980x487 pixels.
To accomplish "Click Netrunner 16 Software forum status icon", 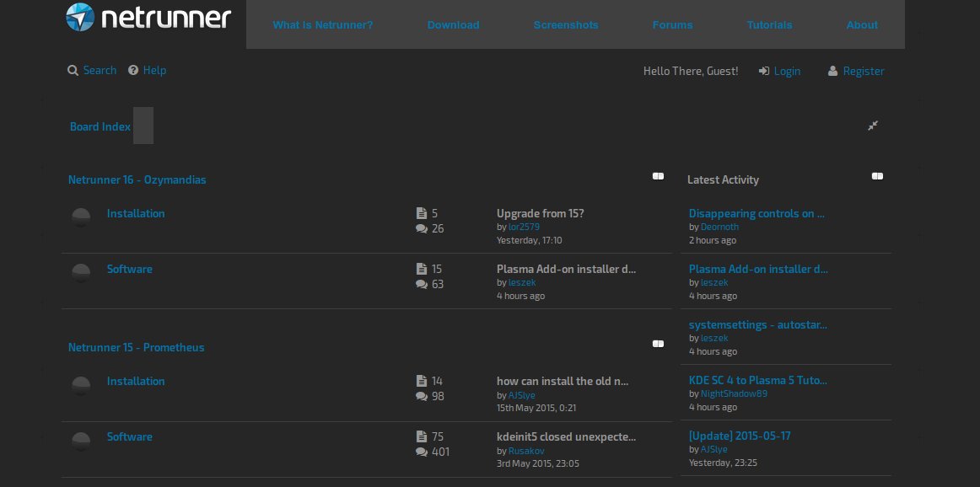I will click(x=81, y=273).
